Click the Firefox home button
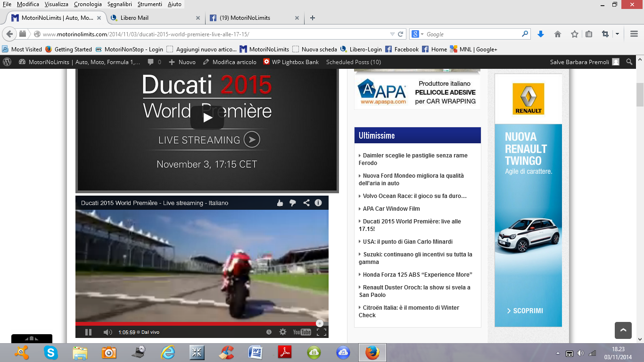Image resolution: width=644 pixels, height=362 pixels. [x=558, y=34]
